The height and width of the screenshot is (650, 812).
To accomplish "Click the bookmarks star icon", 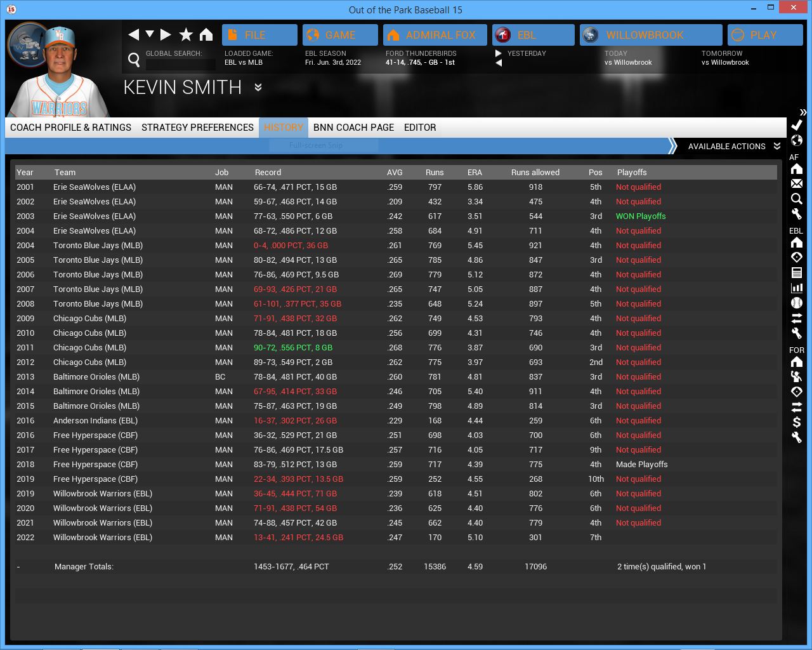I will click(186, 34).
